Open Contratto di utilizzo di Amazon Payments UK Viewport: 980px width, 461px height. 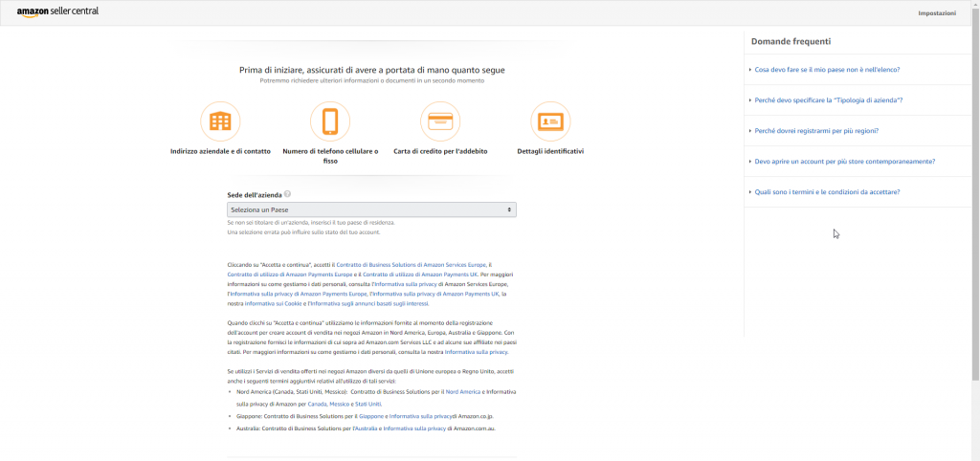(x=420, y=274)
